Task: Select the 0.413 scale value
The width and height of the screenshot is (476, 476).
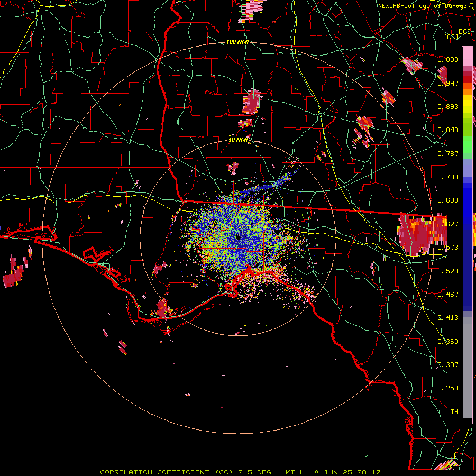Action: coord(448,317)
